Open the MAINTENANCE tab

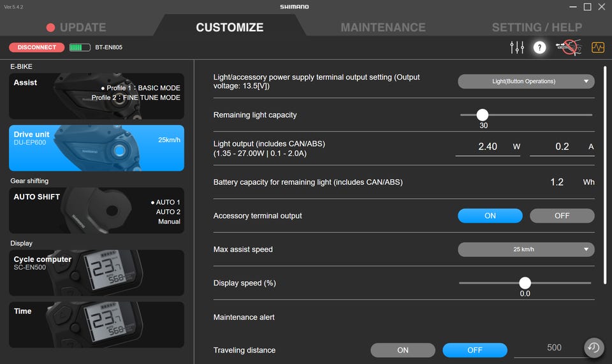click(x=383, y=27)
